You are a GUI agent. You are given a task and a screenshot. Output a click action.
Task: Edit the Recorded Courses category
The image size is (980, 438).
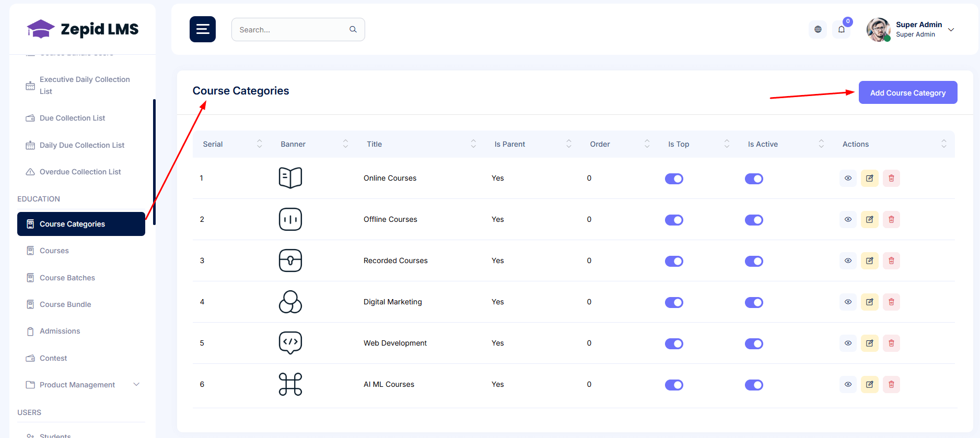(870, 261)
